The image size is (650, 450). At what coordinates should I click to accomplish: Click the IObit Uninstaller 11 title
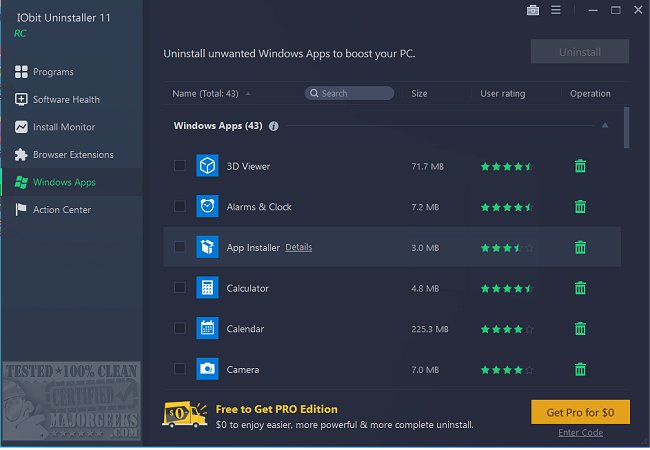tap(63, 18)
